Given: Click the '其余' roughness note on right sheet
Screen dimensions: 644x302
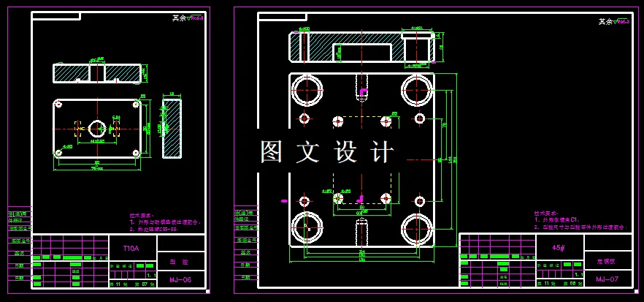Looking at the screenshot, I should pos(605,22).
